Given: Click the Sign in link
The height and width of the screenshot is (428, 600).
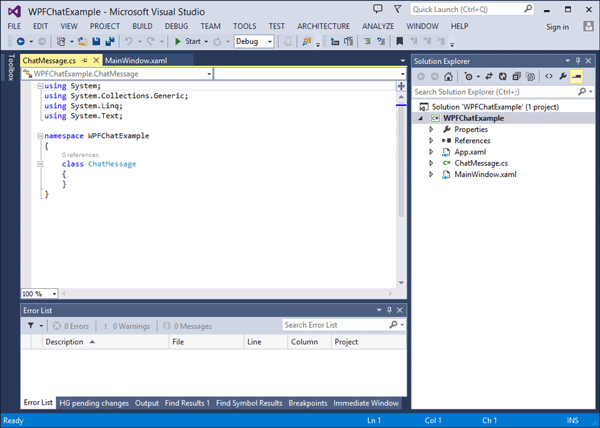Looking at the screenshot, I should (x=557, y=27).
